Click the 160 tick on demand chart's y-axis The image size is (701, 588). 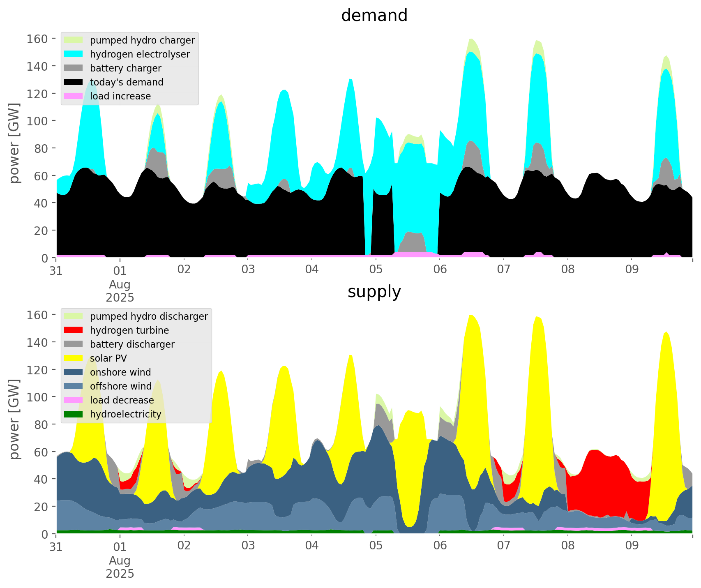[37, 39]
